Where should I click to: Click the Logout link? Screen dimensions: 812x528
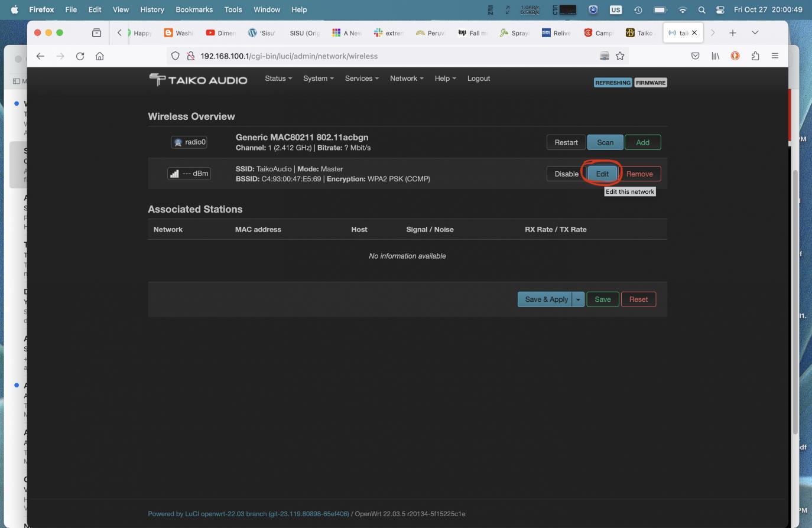pyautogui.click(x=478, y=79)
